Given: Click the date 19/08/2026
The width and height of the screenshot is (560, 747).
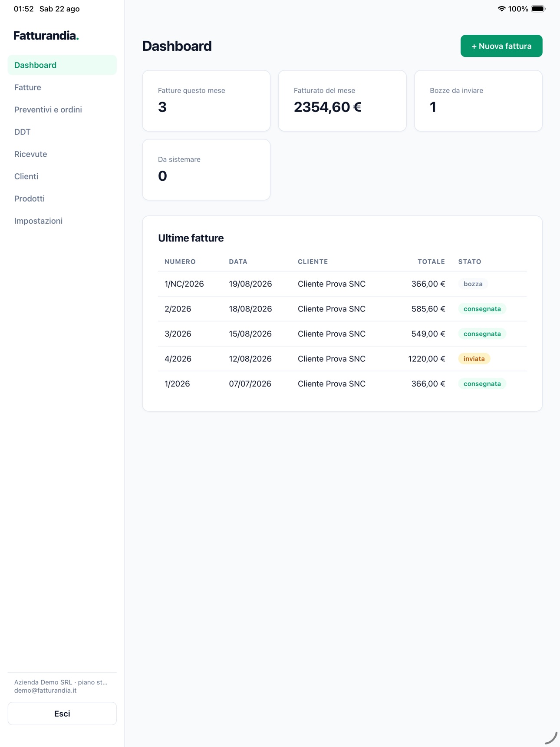Looking at the screenshot, I should 250,284.
